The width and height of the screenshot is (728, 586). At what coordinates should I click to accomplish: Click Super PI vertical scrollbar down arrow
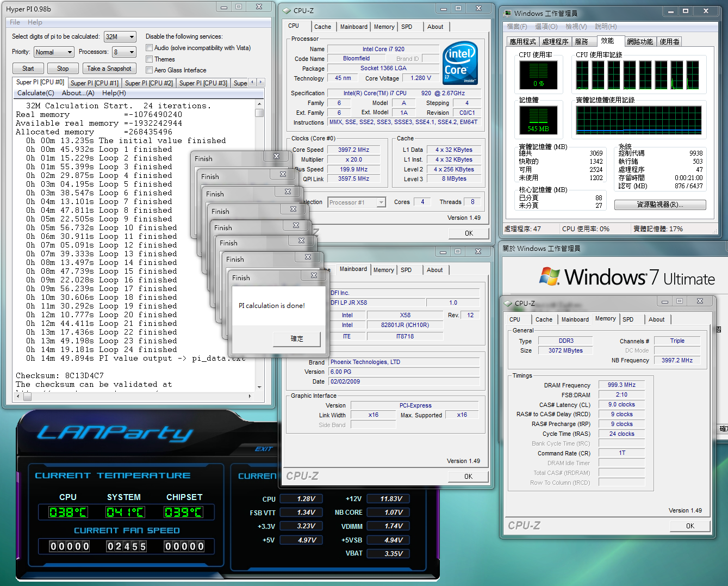click(259, 387)
